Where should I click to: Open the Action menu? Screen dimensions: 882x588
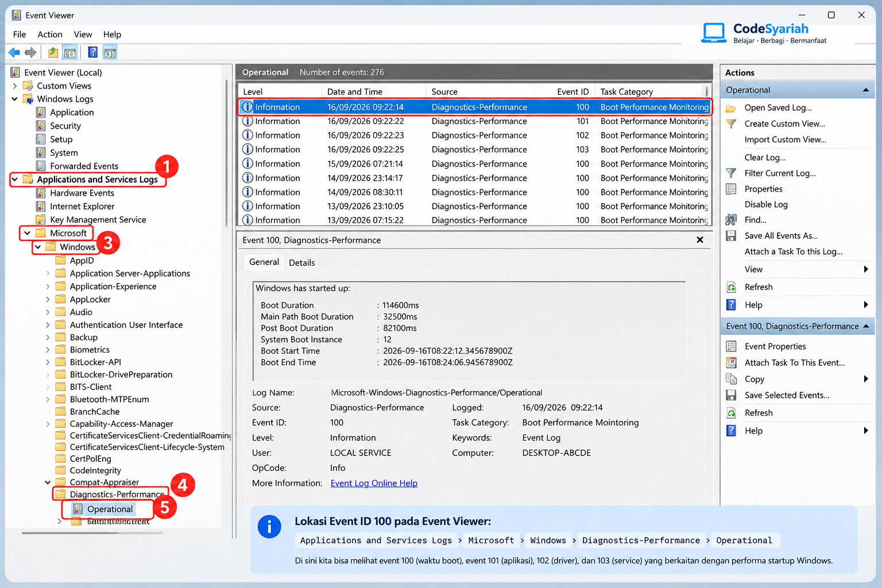click(50, 34)
